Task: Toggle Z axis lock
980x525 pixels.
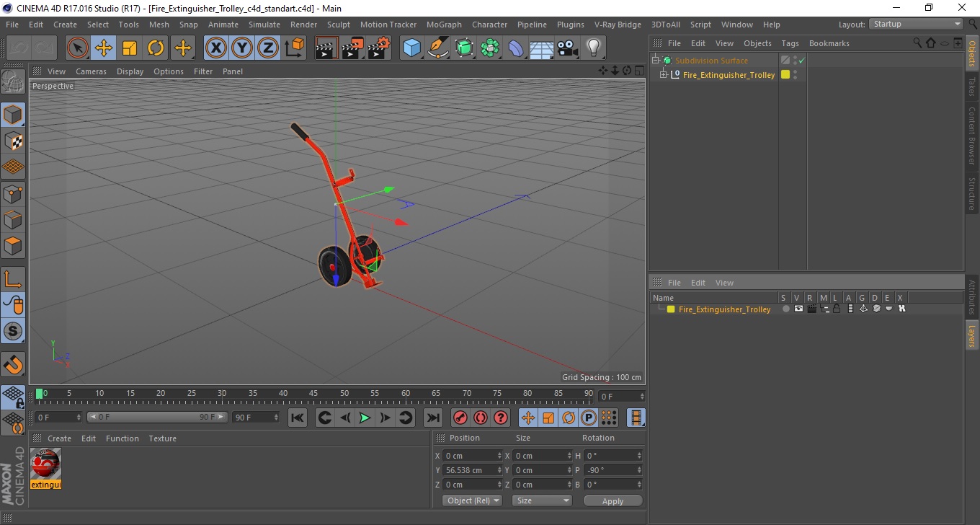Action: coord(268,48)
